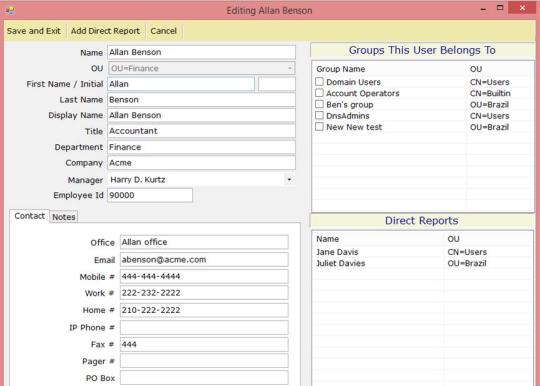Click the PO Box field
Screen dimensions: 540x386
pyautogui.click(x=204, y=378)
